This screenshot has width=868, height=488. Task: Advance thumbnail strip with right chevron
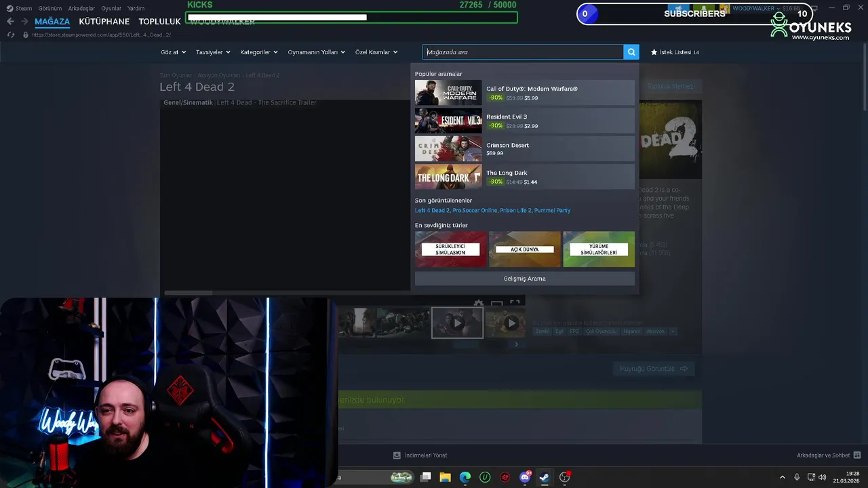coord(516,344)
